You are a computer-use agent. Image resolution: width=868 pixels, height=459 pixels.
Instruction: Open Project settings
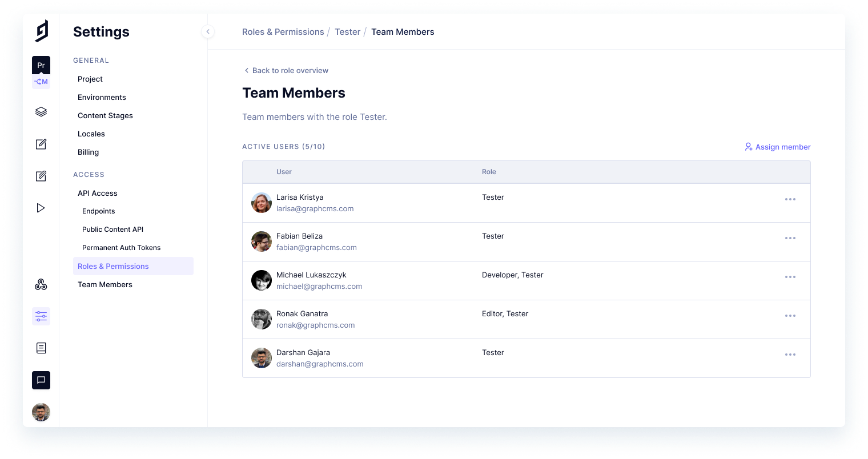point(90,79)
